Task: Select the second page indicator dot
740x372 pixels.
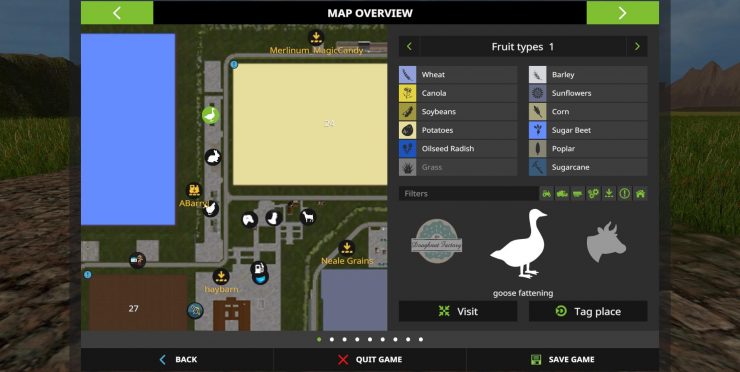Action: point(332,339)
